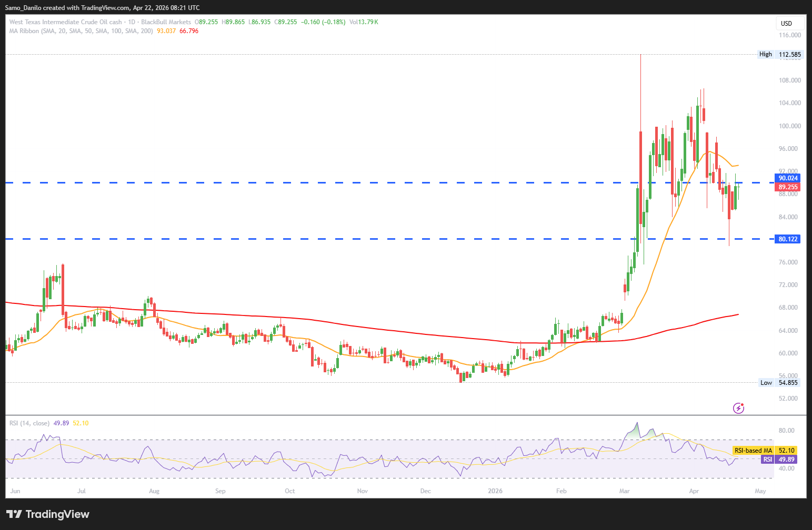Select the 80.122 blue price label
The width and height of the screenshot is (812, 530).
(788, 239)
